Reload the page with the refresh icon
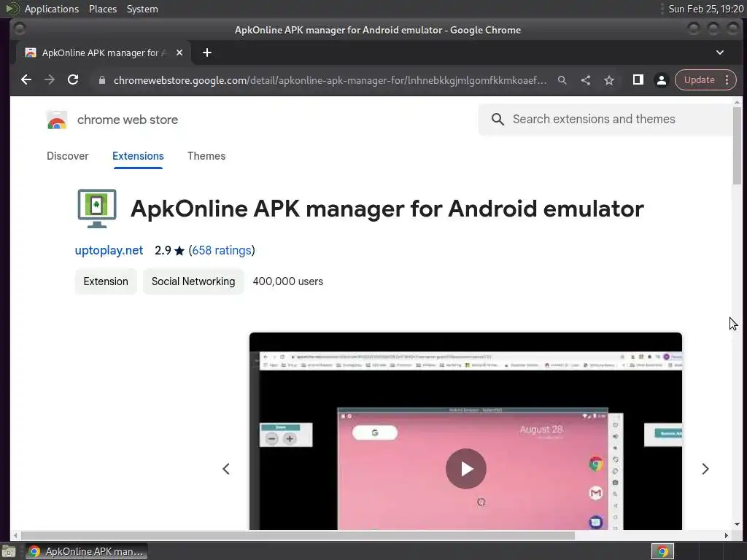The width and height of the screenshot is (747, 560). [73, 80]
